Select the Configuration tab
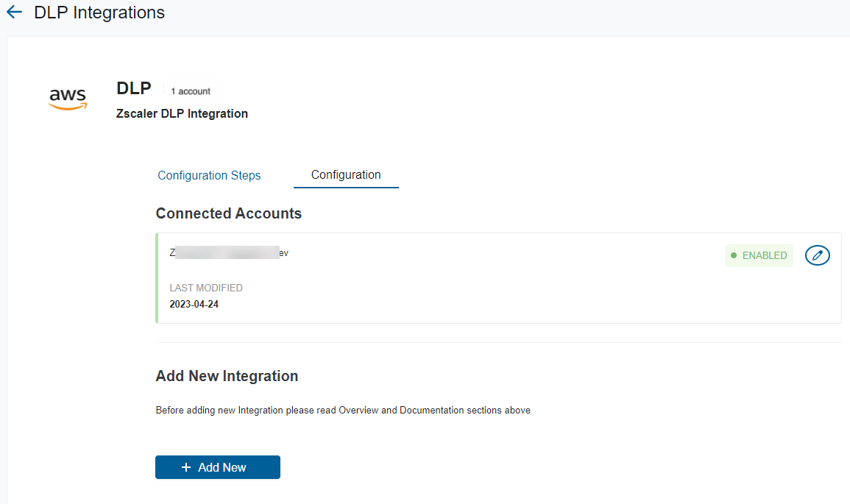 [346, 175]
